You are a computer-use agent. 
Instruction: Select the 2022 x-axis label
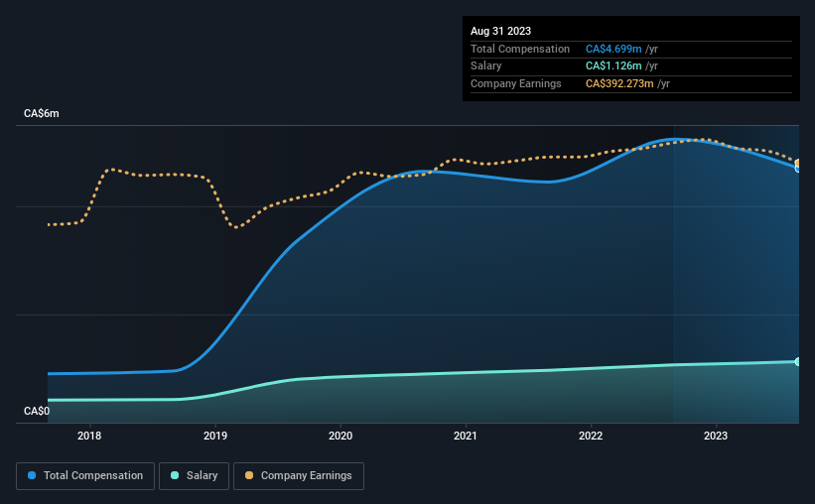tap(591, 436)
